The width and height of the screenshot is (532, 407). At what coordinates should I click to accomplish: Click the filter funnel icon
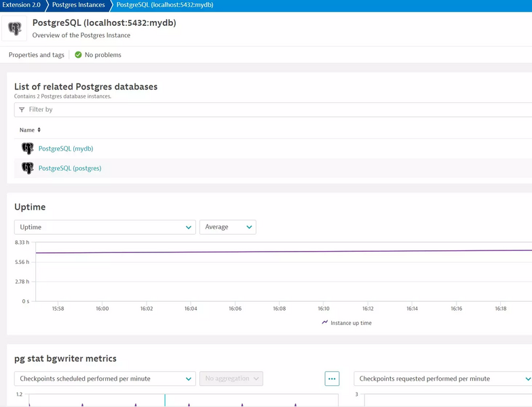22,110
